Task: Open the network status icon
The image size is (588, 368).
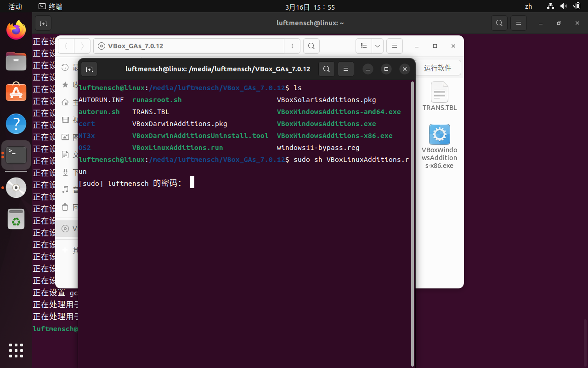Action: 550,6
